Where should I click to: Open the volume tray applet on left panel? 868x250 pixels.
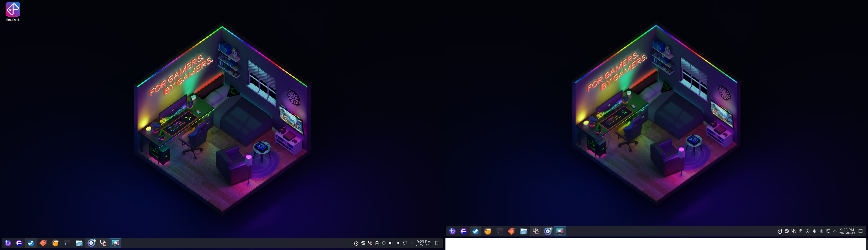point(391,243)
